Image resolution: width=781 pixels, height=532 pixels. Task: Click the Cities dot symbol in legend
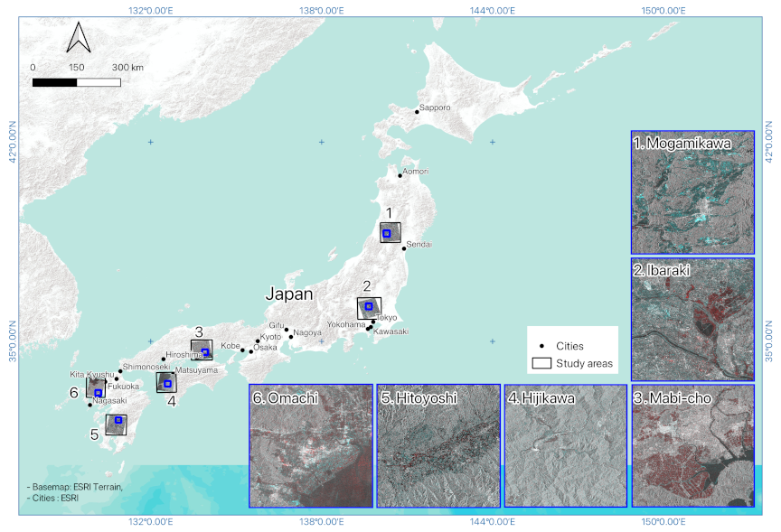pyautogui.click(x=541, y=346)
